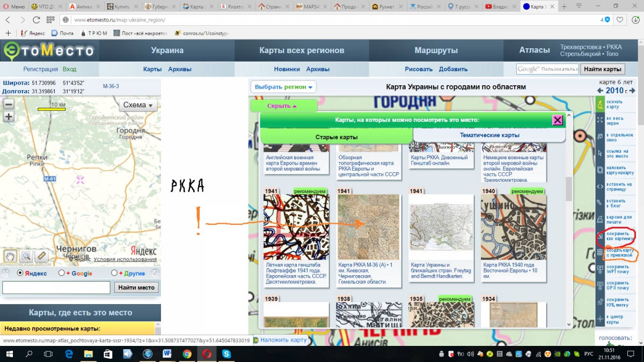Open Opera browser from the taskbar
Screen dimensions: 644x362
point(207,354)
